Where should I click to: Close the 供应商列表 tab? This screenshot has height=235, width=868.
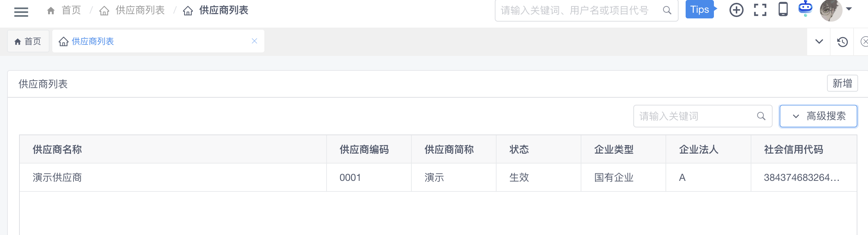(254, 41)
